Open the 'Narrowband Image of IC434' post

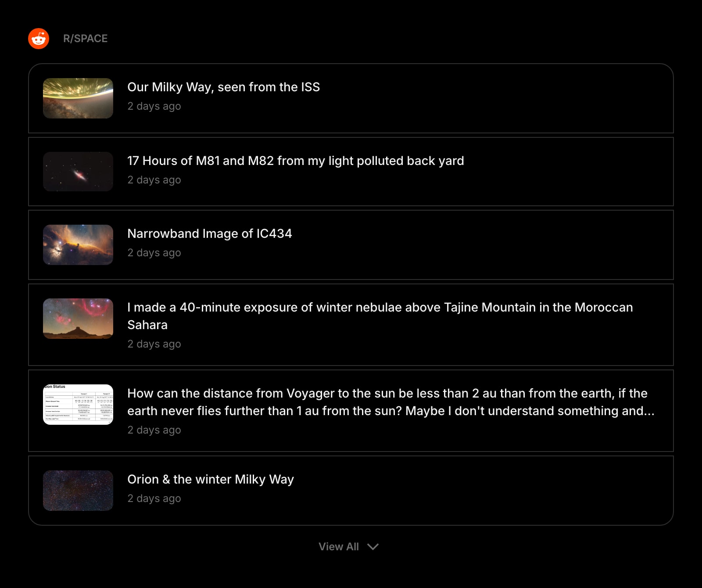point(209,234)
